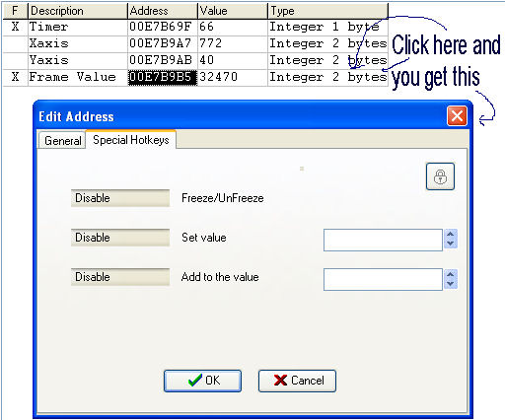Screen dimensions: 505x420
Task: Select the highlighted address 00E7B9B5 cell
Action: click(x=163, y=77)
